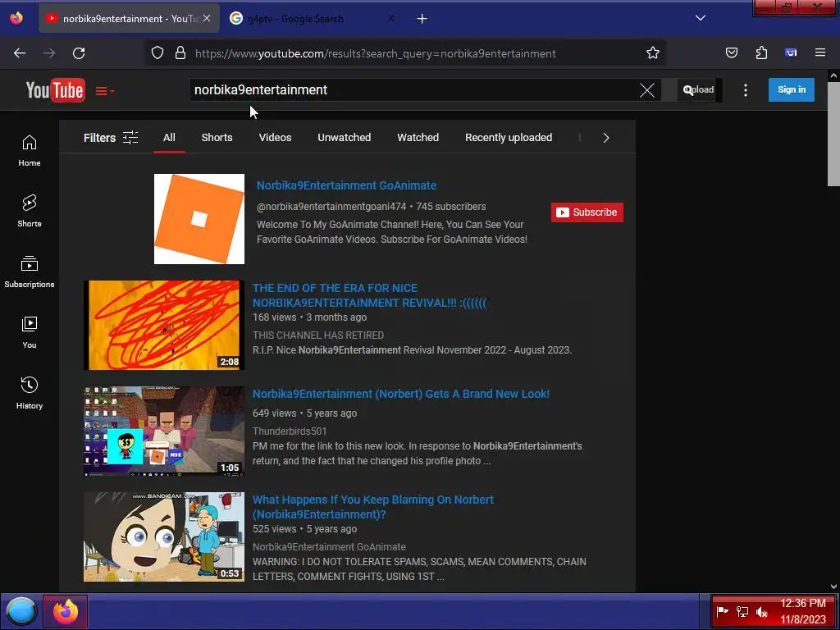Open the Norbika9Entertainment GoAnimate channel avatar
The width and height of the screenshot is (840, 630).
[x=199, y=219]
